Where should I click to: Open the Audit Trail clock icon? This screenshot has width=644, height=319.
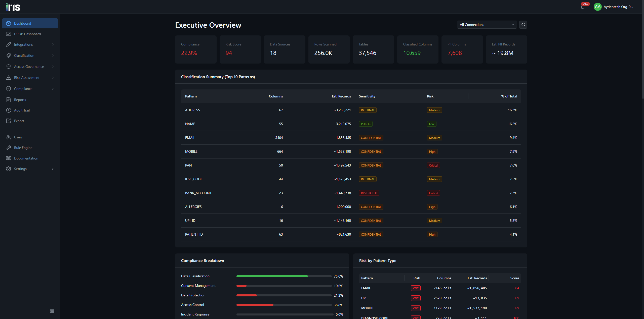pos(9,110)
